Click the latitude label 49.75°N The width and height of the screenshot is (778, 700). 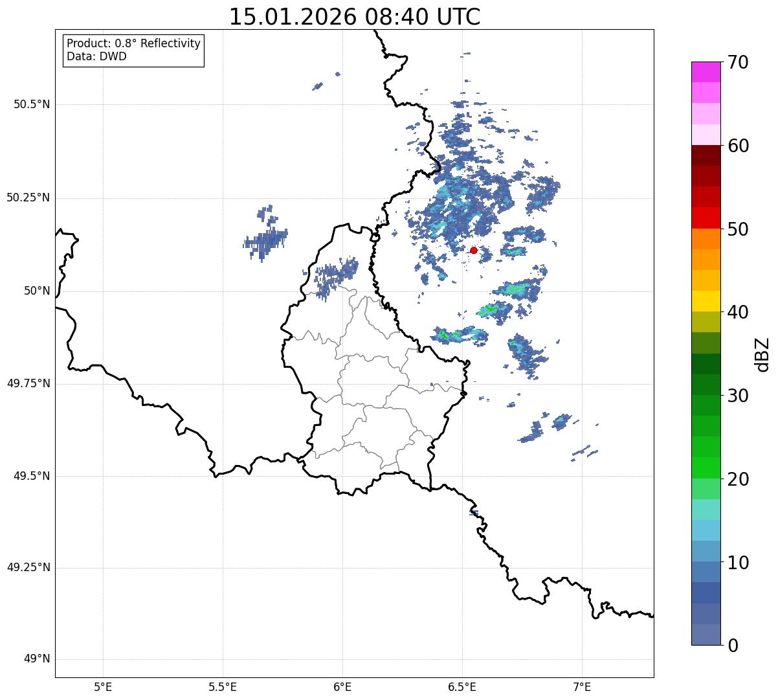28,383
